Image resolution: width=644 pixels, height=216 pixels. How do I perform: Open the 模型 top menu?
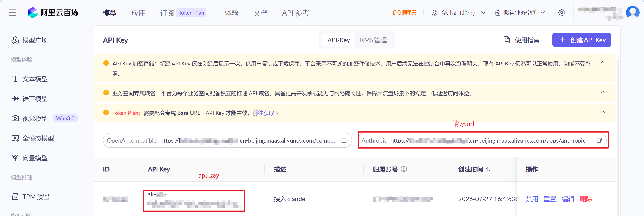[x=110, y=13]
